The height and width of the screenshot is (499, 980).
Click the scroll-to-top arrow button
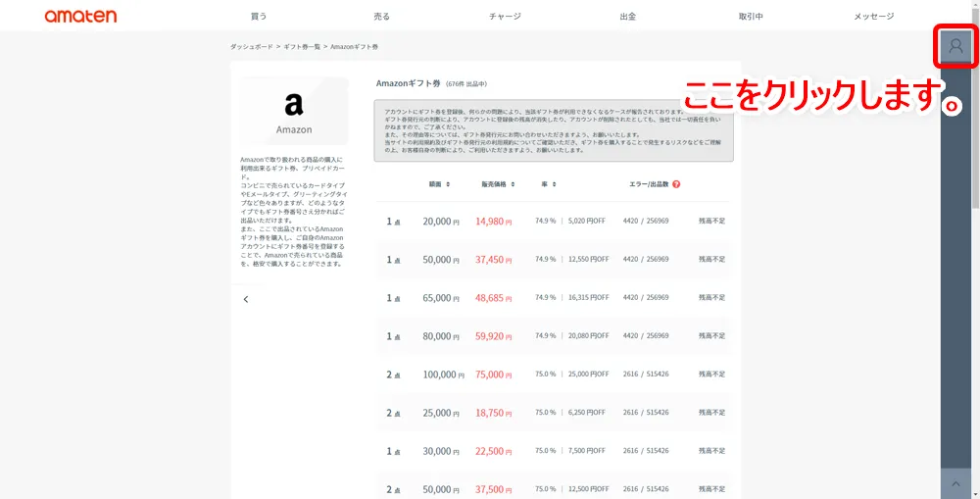955,484
